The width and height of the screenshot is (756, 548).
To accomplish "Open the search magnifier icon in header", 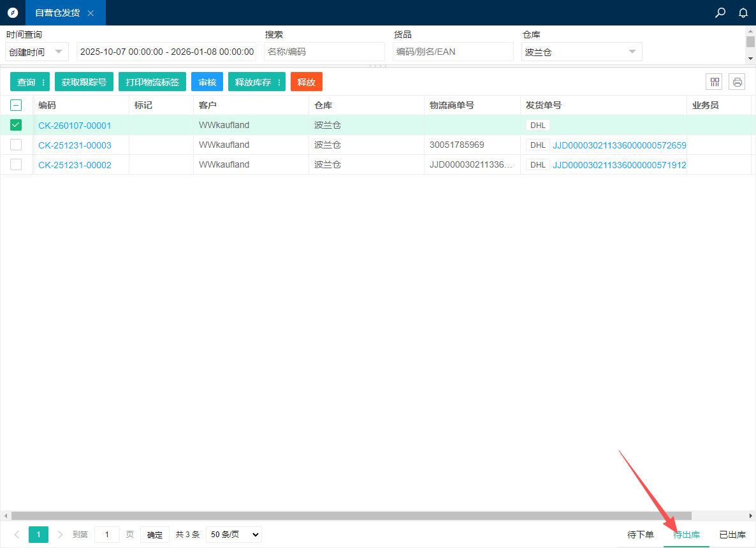I will 720,13.
